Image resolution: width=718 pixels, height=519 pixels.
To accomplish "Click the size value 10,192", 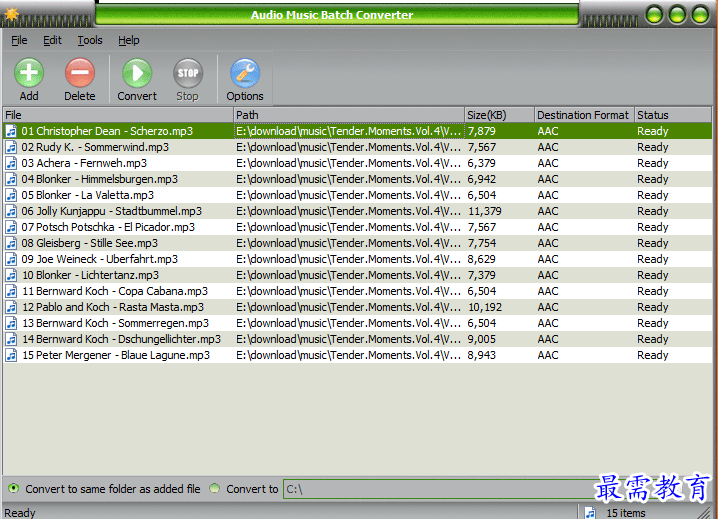I will point(484,307).
